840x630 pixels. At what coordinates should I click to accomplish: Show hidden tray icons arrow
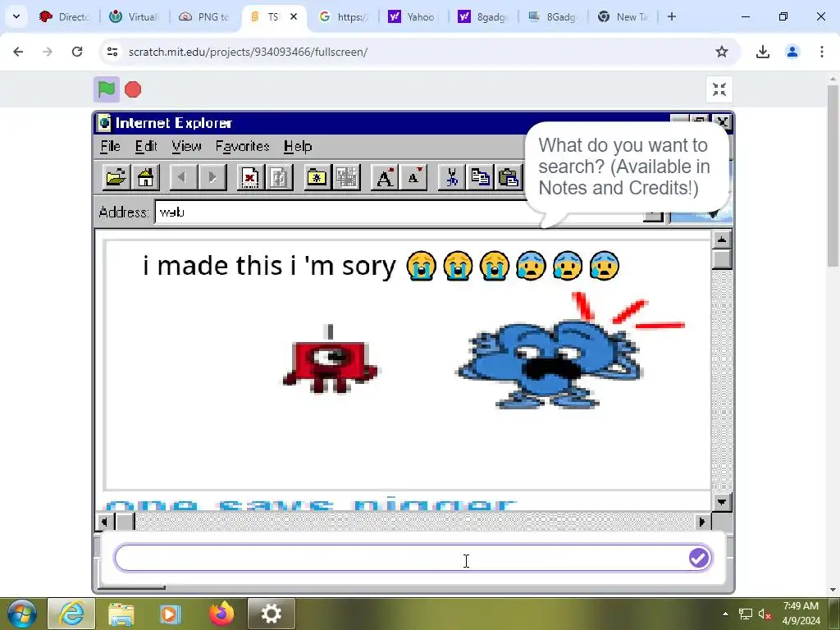(x=725, y=614)
